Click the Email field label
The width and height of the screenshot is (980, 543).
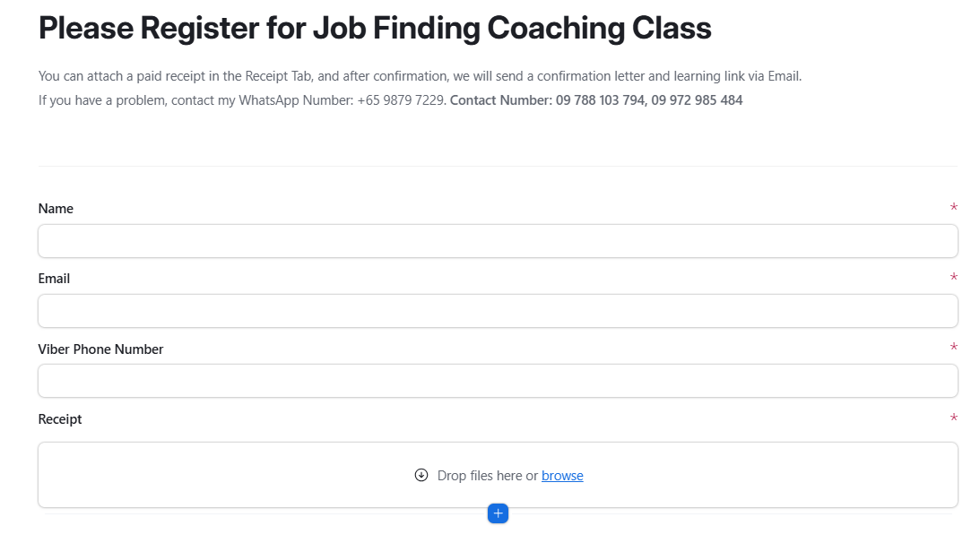coord(54,279)
